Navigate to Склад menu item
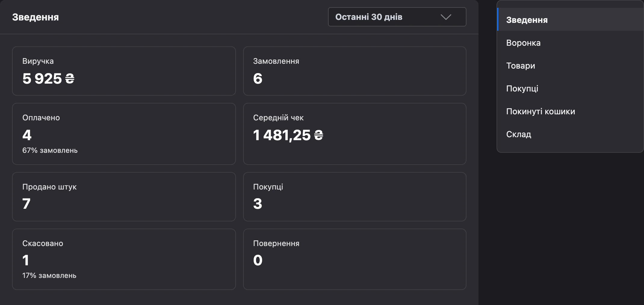Screen dimensions: 644x305 (x=570, y=134)
